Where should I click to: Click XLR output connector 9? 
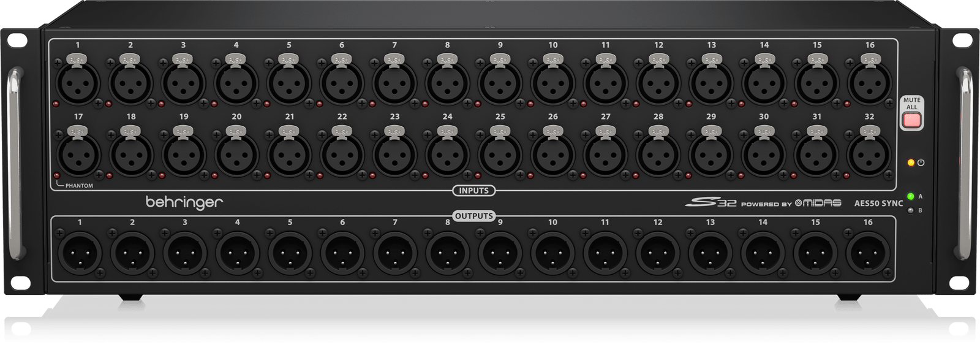click(x=500, y=253)
